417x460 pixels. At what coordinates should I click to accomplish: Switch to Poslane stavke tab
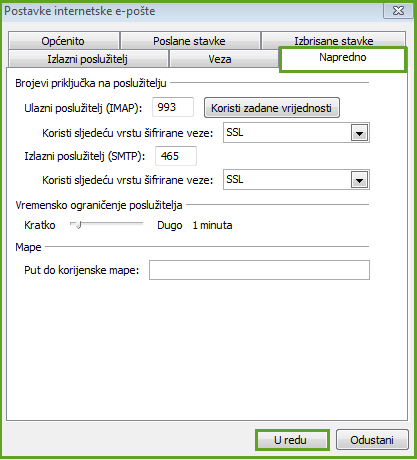(x=190, y=41)
